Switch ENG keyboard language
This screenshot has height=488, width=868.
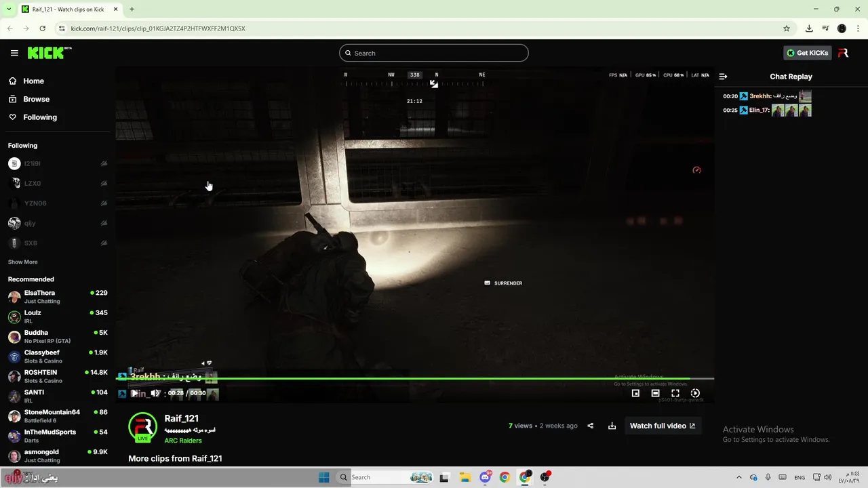coord(800,477)
